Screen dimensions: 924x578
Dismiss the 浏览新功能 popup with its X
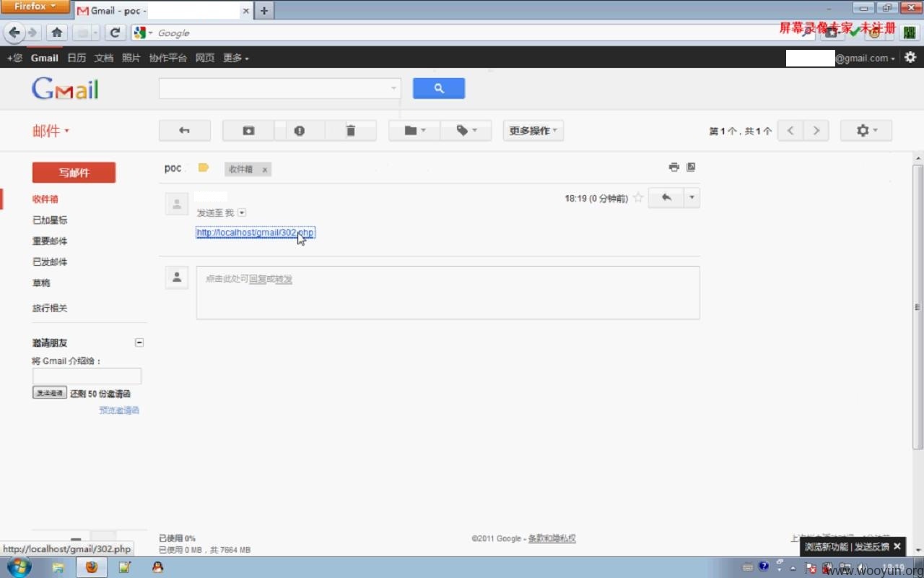pyautogui.click(x=897, y=546)
